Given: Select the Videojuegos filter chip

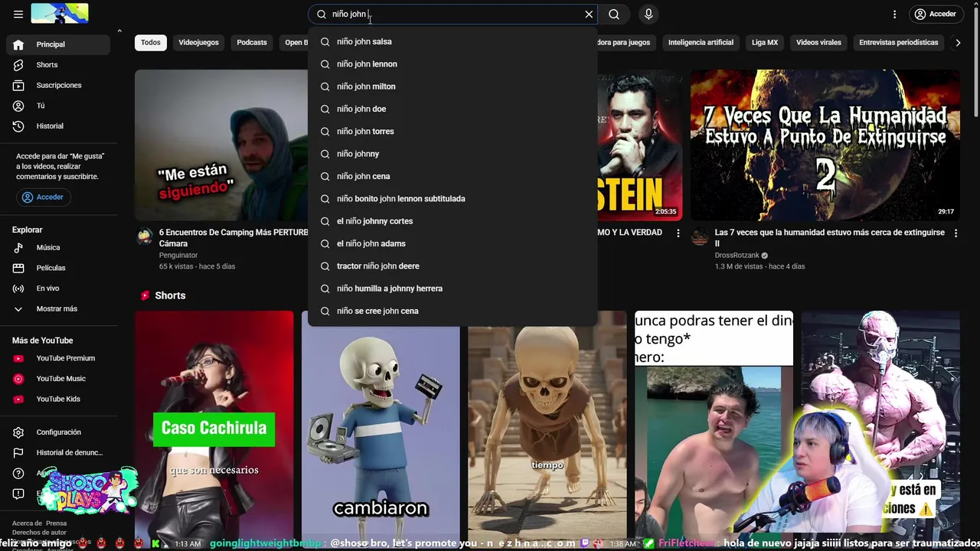Looking at the screenshot, I should pos(198,43).
